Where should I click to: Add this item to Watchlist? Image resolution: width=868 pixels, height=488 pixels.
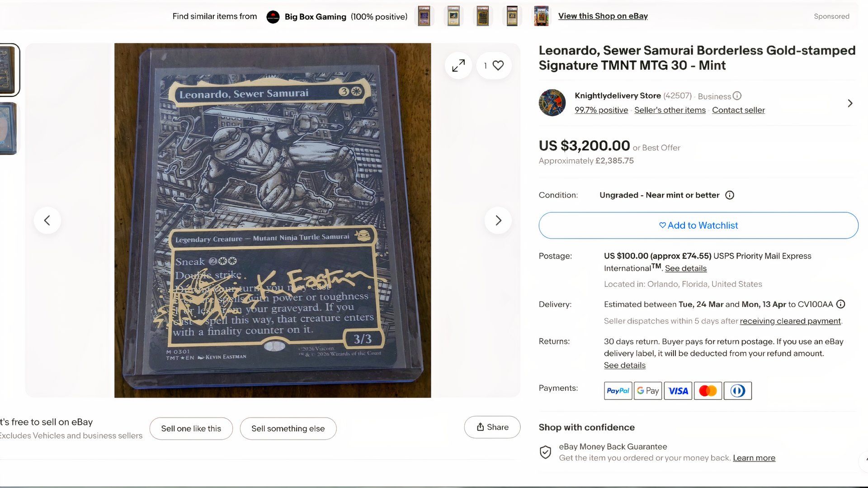click(x=698, y=225)
